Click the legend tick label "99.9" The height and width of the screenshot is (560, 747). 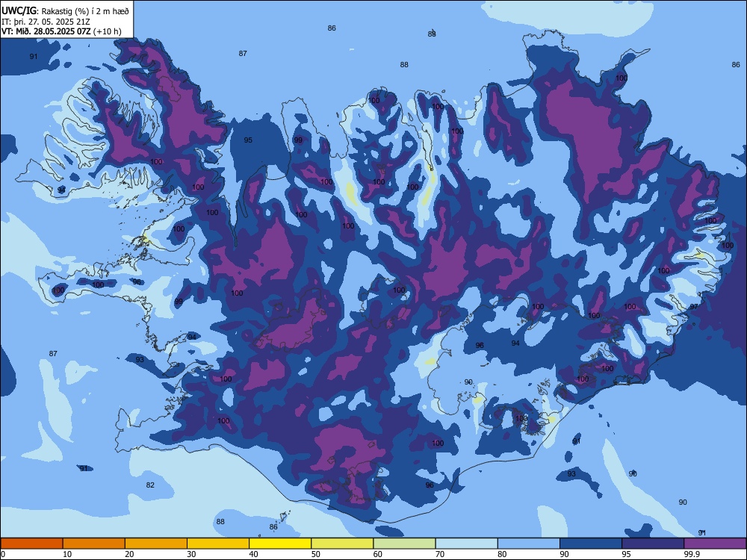pos(691,554)
